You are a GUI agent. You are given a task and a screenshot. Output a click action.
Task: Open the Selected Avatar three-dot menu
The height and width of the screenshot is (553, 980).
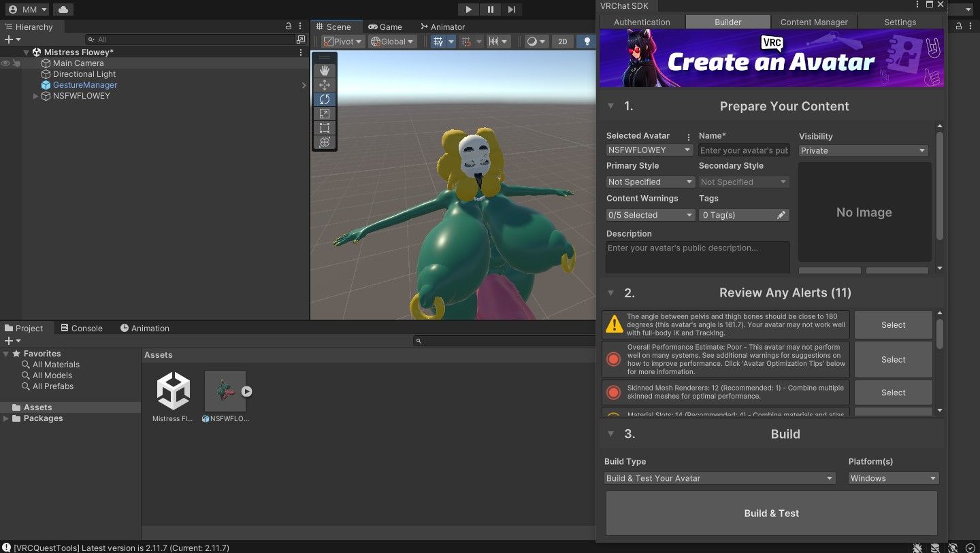[x=689, y=137]
